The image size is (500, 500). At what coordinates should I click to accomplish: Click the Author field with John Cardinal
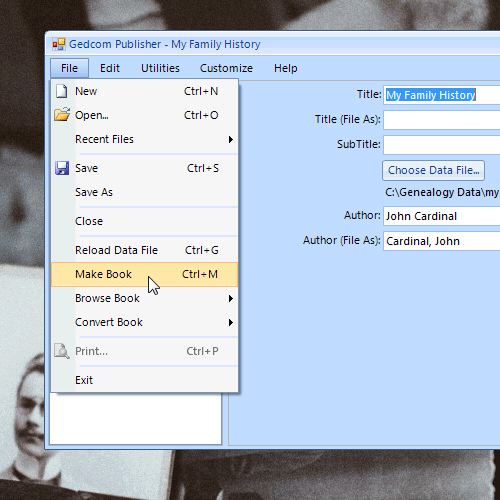pyautogui.click(x=442, y=216)
